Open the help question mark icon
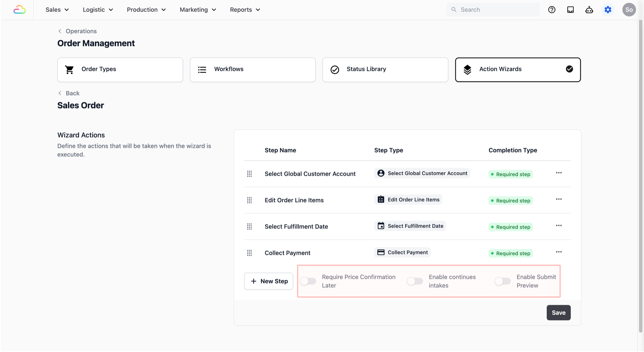Image resolution: width=644 pixels, height=352 pixels. (x=551, y=10)
